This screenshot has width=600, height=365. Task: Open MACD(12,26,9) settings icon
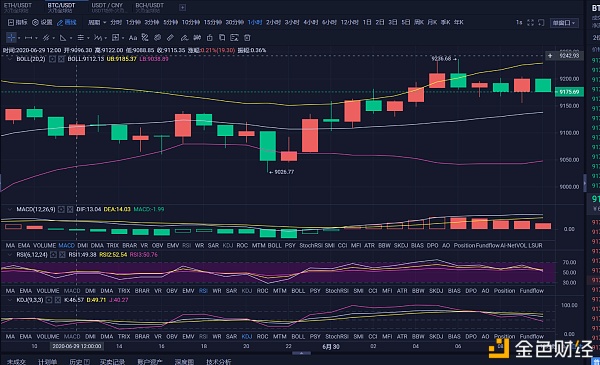coord(61,209)
